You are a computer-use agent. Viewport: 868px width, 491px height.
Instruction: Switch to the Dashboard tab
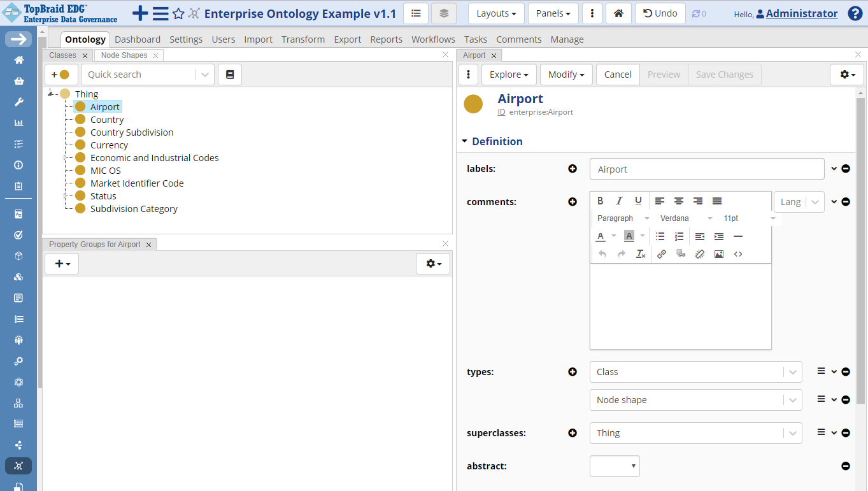138,39
